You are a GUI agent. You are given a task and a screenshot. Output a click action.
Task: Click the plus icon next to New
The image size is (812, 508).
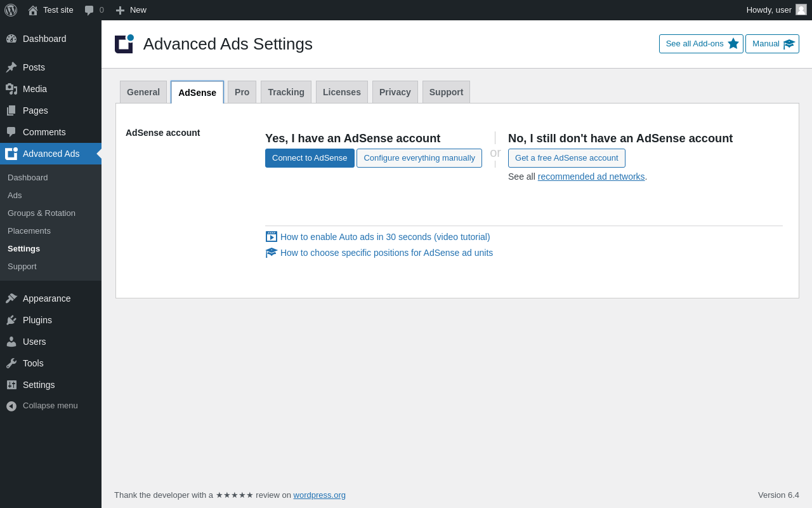(x=120, y=10)
